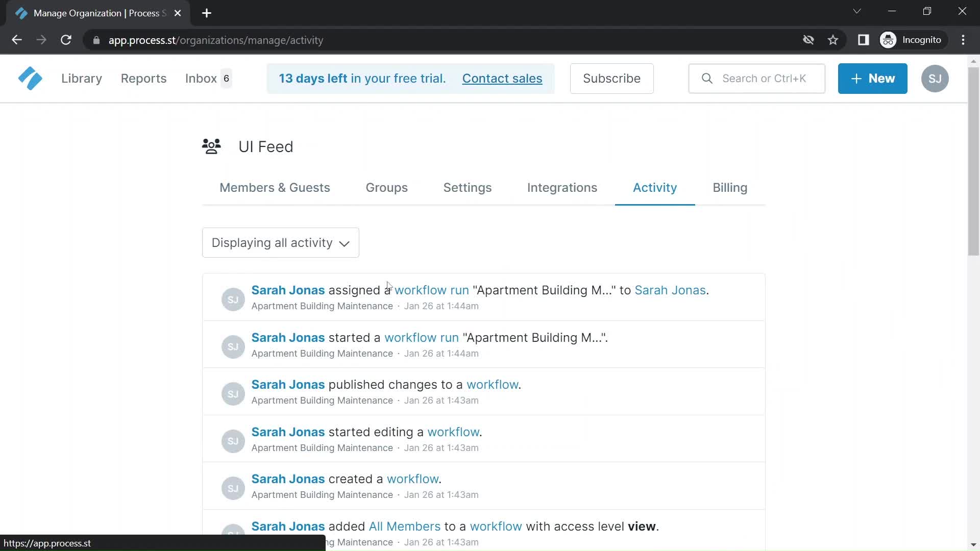The width and height of the screenshot is (980, 551).
Task: Open the tab search chevron
Action: 857,11
